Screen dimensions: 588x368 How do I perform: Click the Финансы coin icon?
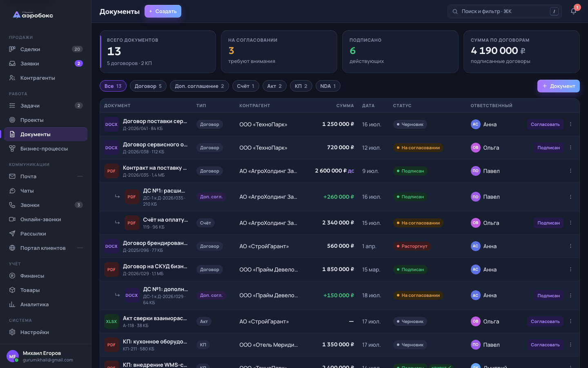[12, 276]
